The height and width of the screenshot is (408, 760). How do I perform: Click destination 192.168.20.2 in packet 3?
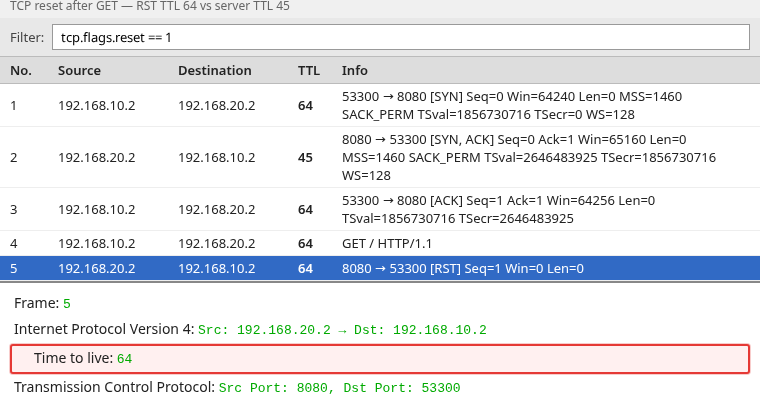(x=217, y=210)
